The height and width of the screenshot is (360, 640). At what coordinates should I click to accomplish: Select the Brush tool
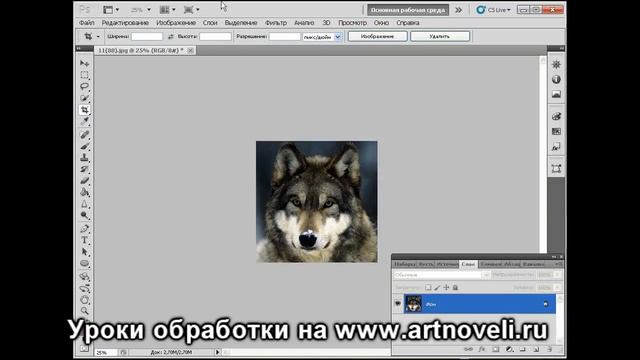coord(84,146)
